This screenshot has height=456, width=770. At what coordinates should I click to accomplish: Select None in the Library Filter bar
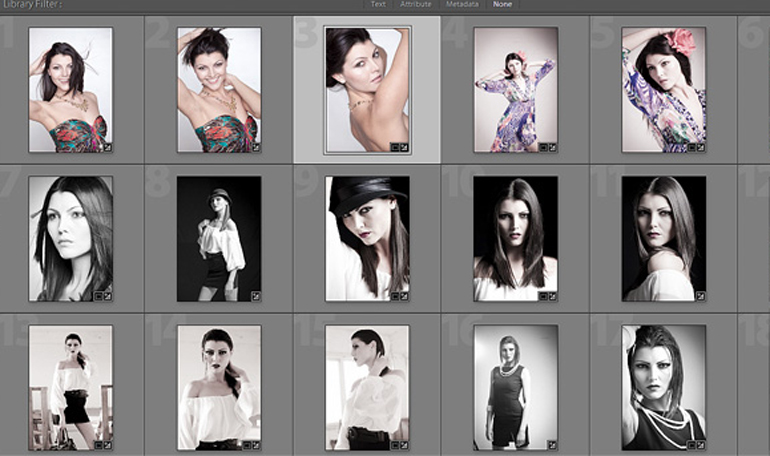[x=504, y=5]
